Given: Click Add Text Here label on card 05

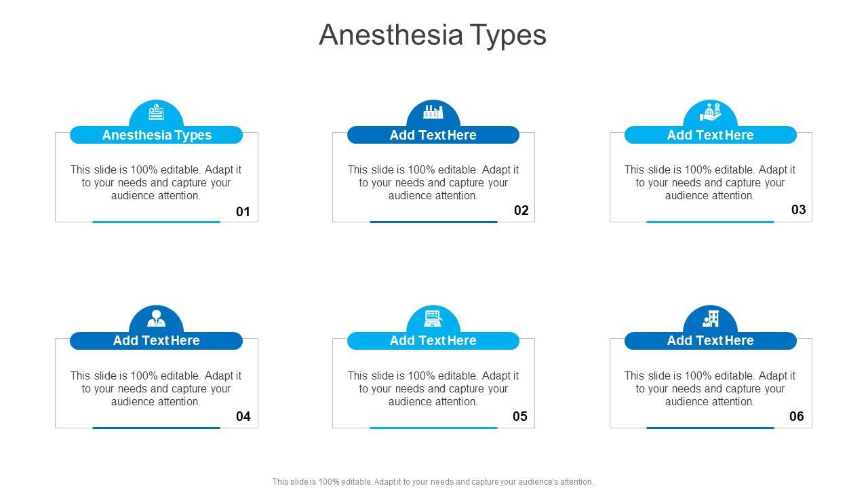Looking at the screenshot, I should pyautogui.click(x=433, y=340).
